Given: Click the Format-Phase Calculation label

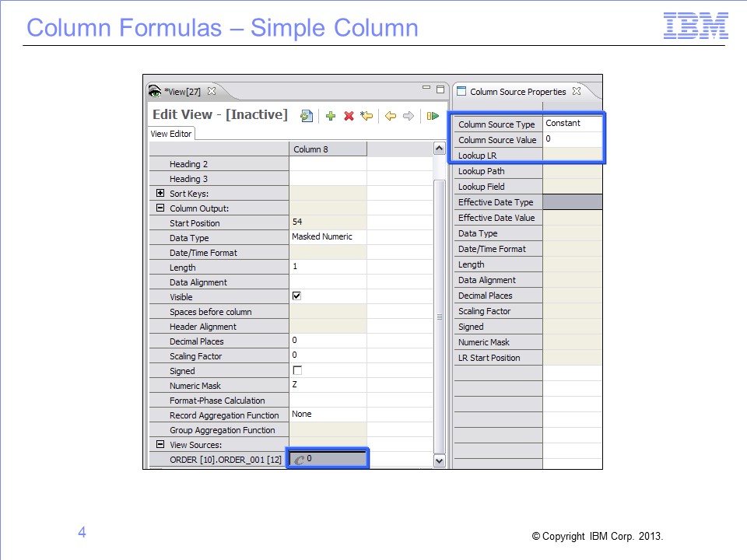Looking at the screenshot, I should [x=217, y=401].
